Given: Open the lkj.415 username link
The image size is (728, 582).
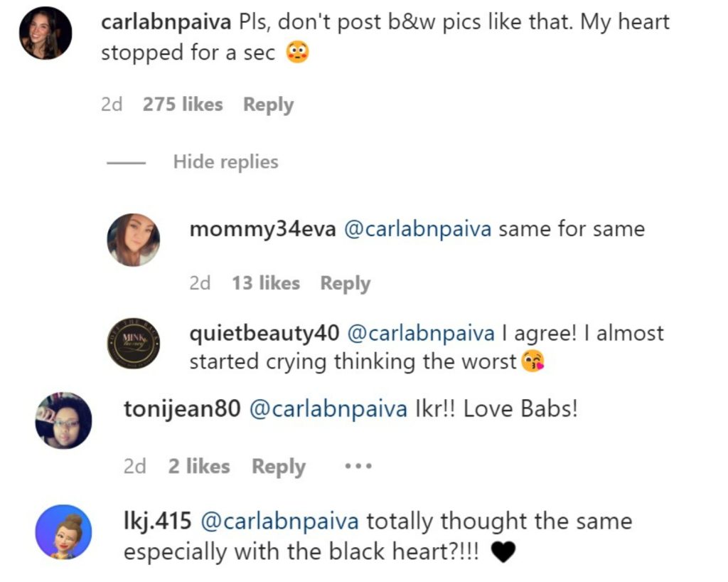Looking at the screenshot, I should pos(157,522).
